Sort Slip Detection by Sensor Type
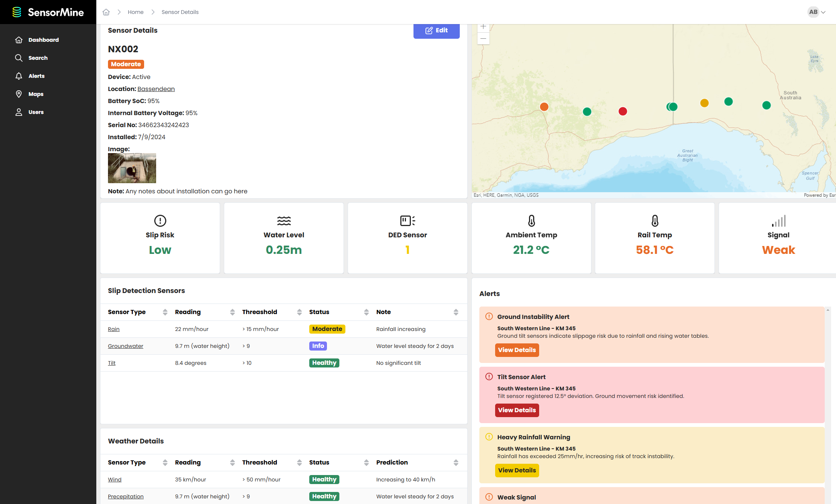This screenshot has height=504, width=836. click(x=165, y=312)
